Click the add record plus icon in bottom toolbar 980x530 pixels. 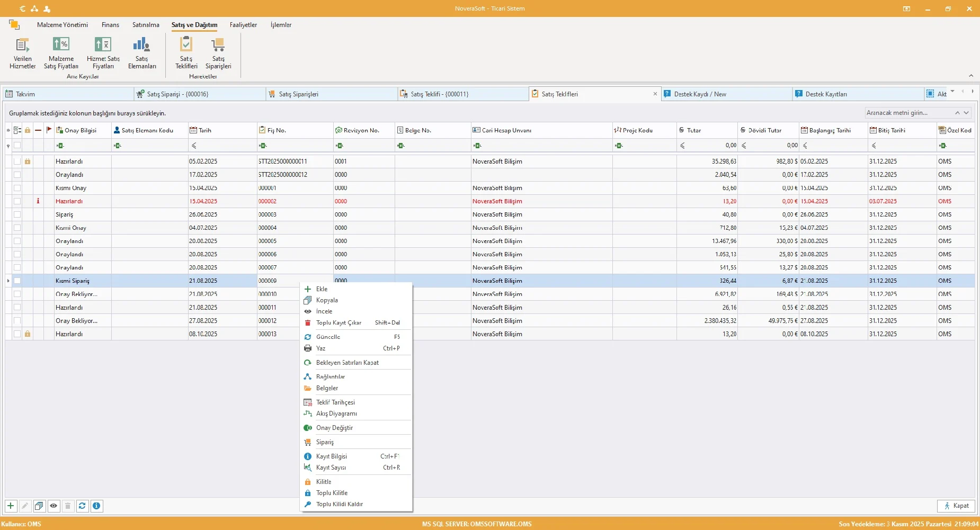coord(11,506)
